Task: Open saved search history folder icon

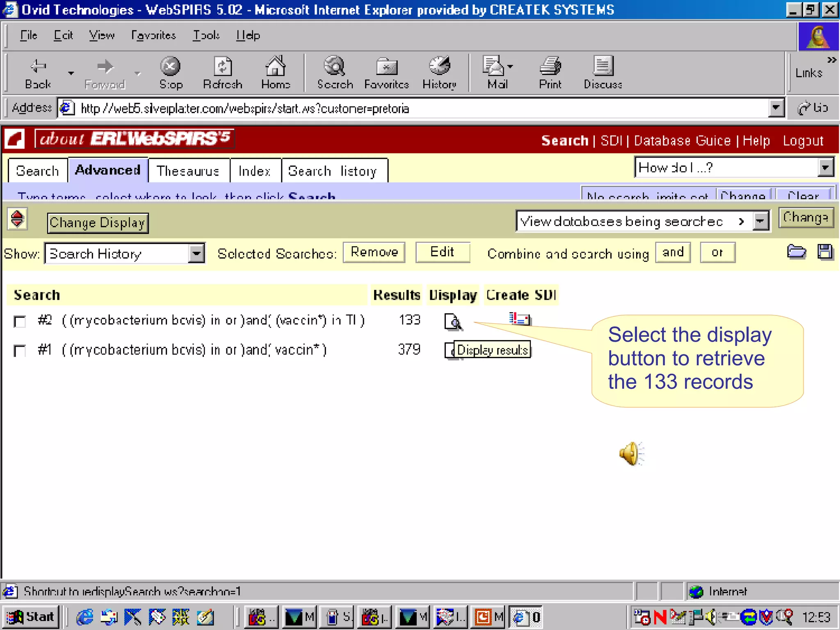Action: tap(797, 251)
